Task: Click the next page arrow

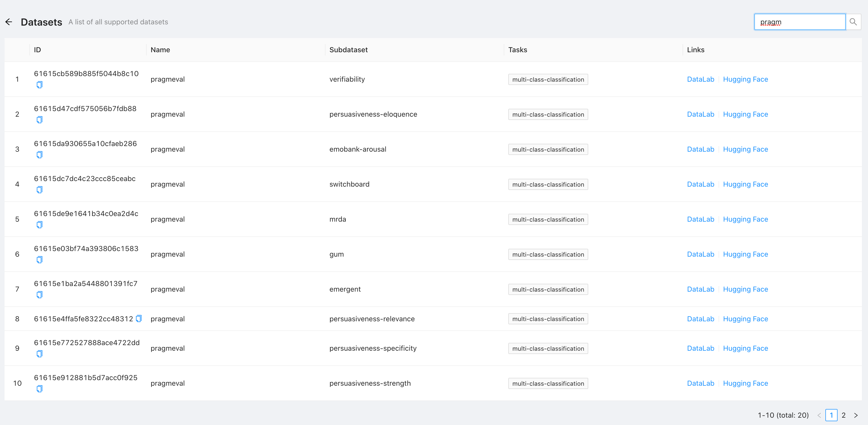Action: click(856, 415)
